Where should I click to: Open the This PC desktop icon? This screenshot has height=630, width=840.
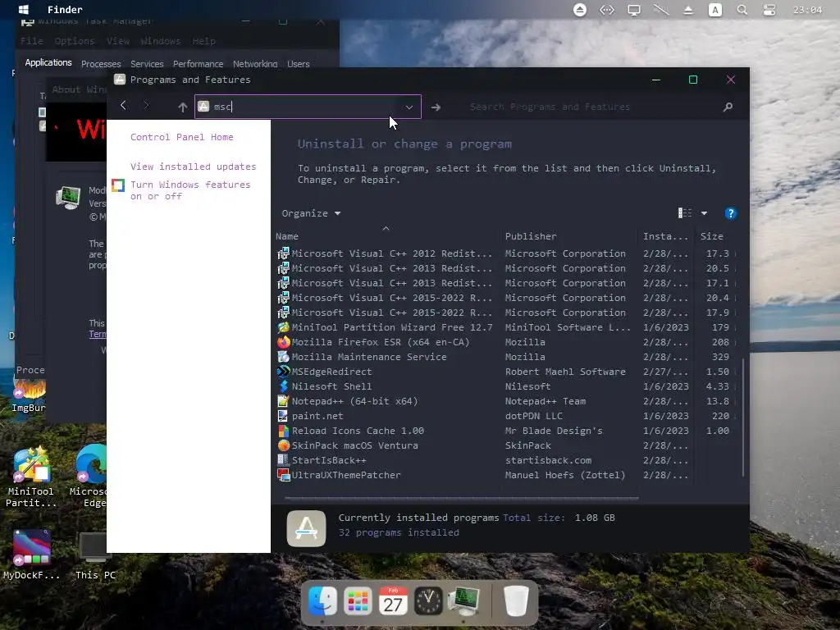coord(95,555)
